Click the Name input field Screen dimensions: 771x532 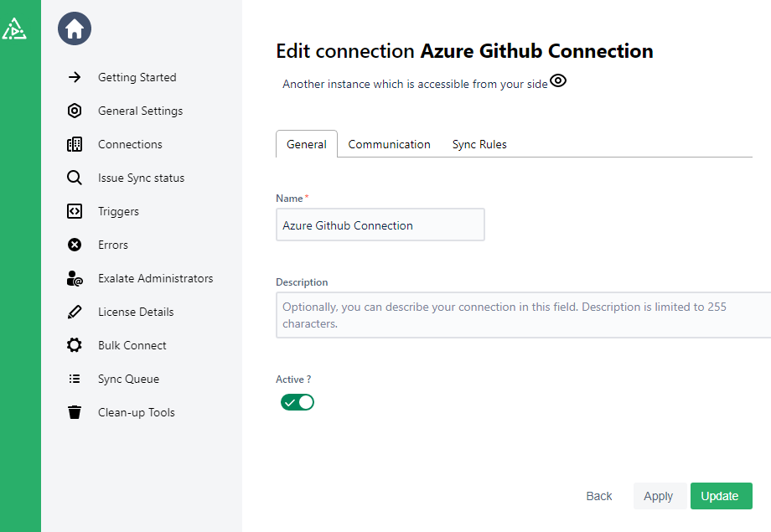[380, 225]
